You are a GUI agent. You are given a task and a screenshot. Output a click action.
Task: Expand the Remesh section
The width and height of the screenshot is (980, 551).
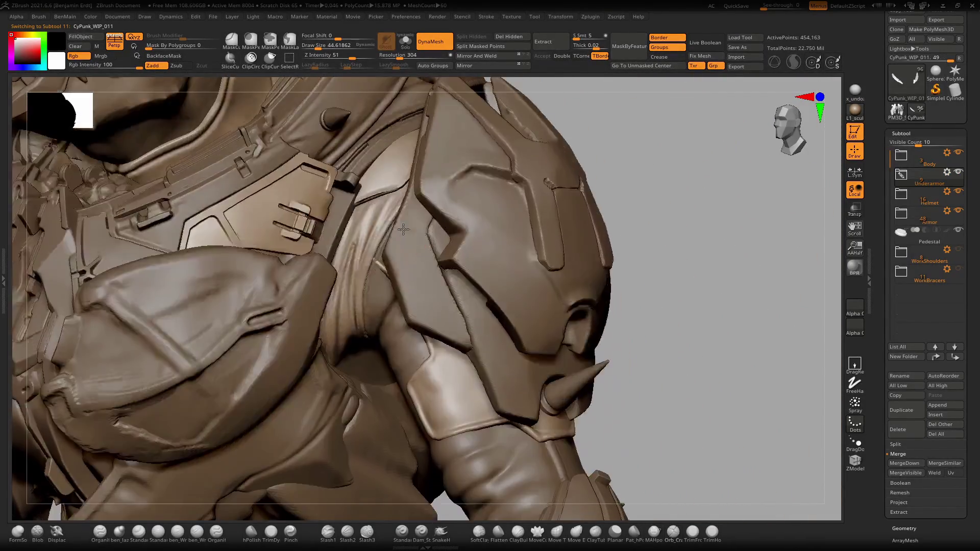(899, 492)
